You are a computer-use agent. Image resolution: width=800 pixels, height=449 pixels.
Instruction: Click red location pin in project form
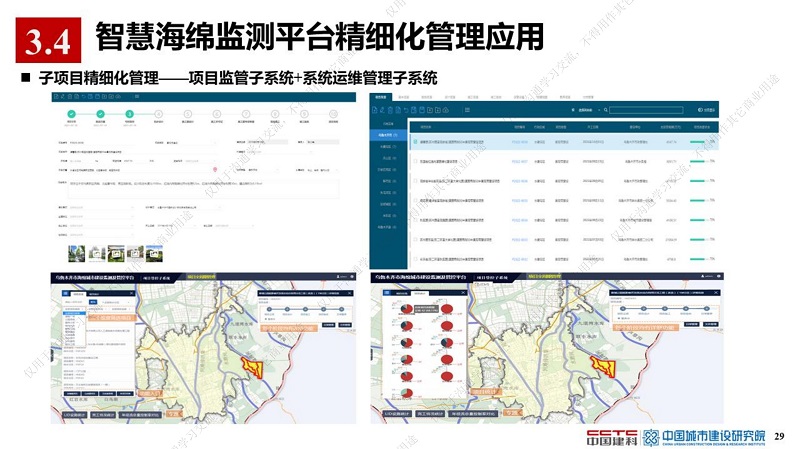click(x=215, y=169)
